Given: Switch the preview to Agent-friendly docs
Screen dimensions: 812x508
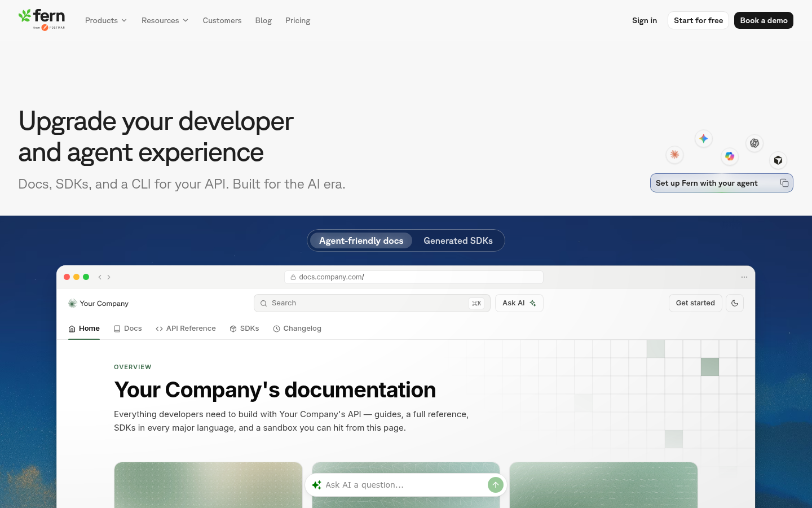Looking at the screenshot, I should point(361,241).
